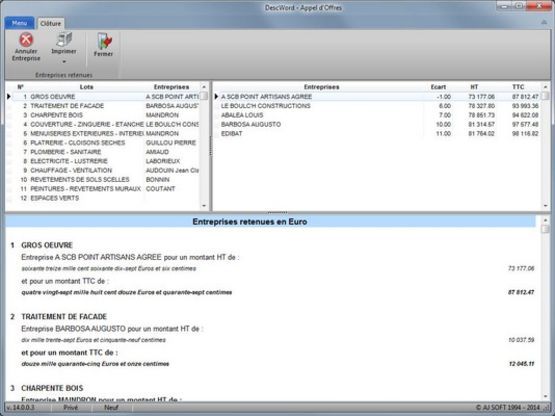Click scroll-down arrow of lots list
This screenshot has width=555, height=416.
pyautogui.click(x=204, y=206)
